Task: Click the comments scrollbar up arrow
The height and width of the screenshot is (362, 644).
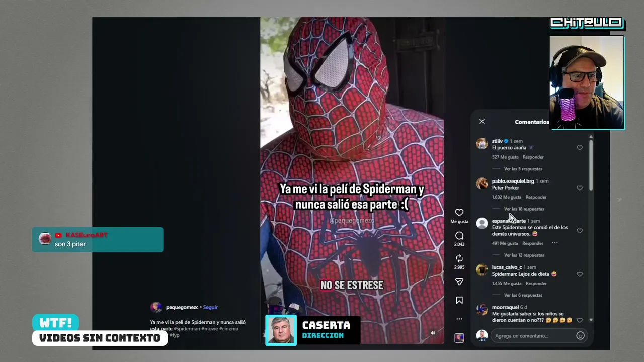Action: click(591, 137)
